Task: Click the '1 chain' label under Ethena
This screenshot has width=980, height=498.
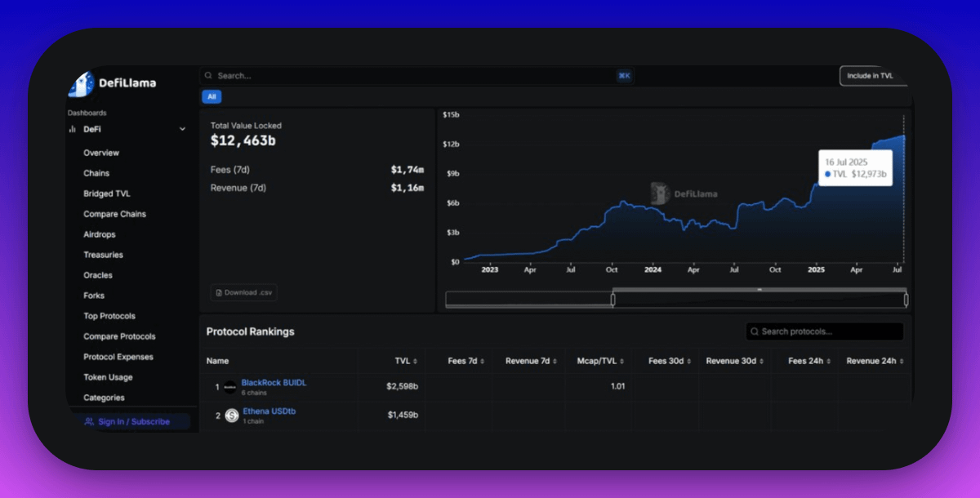Action: pyautogui.click(x=252, y=421)
